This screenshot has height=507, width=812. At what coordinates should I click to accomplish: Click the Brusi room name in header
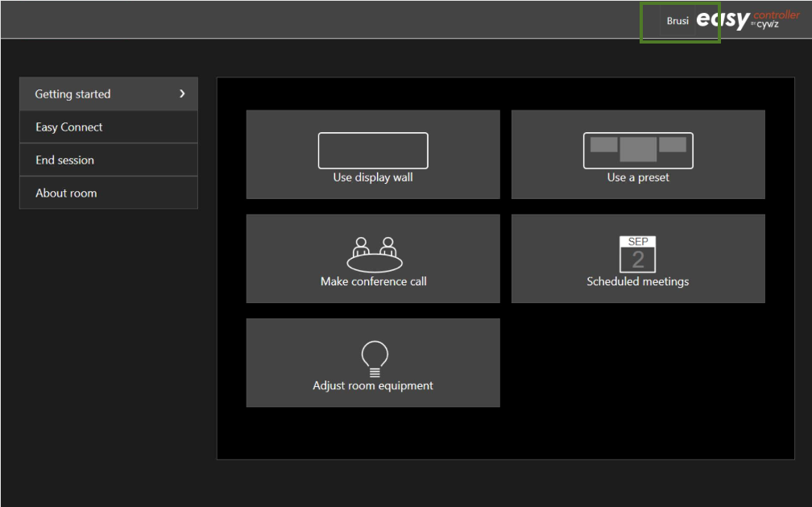tap(677, 22)
